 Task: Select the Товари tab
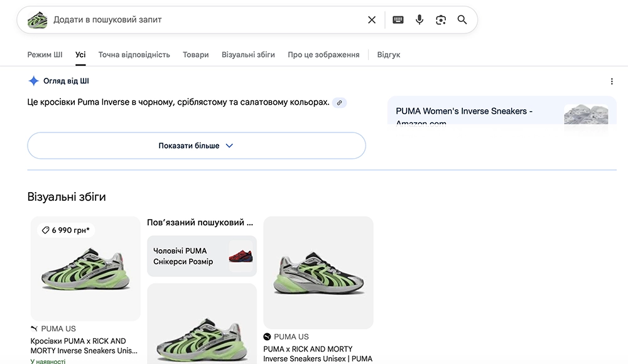(x=195, y=55)
